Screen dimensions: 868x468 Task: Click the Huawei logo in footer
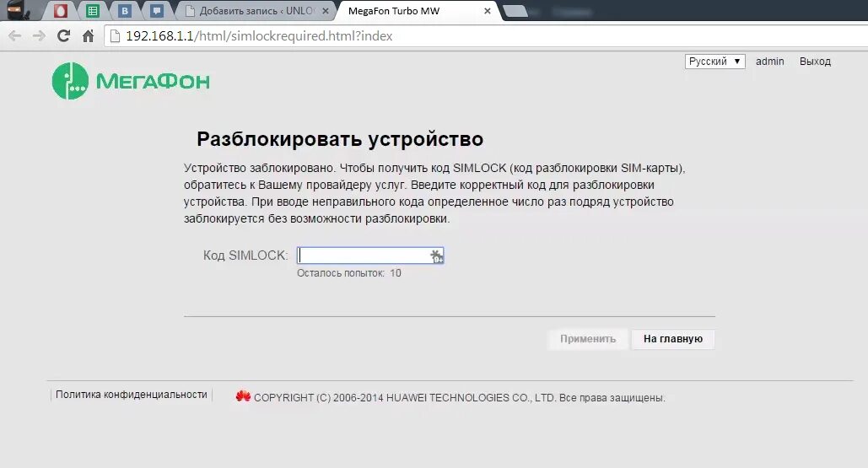[243, 396]
